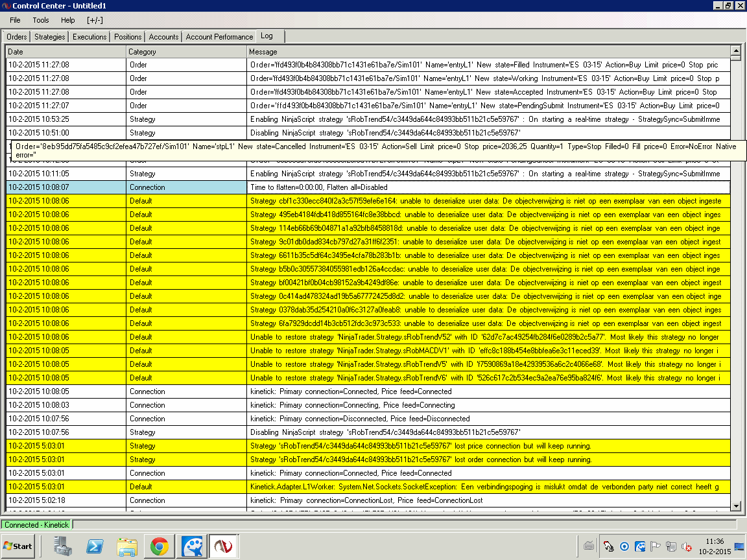Select the Strategy 6611b35c5df64c3495e4cfa78b283b1b row
Screen dimensions: 747x560
click(368, 255)
